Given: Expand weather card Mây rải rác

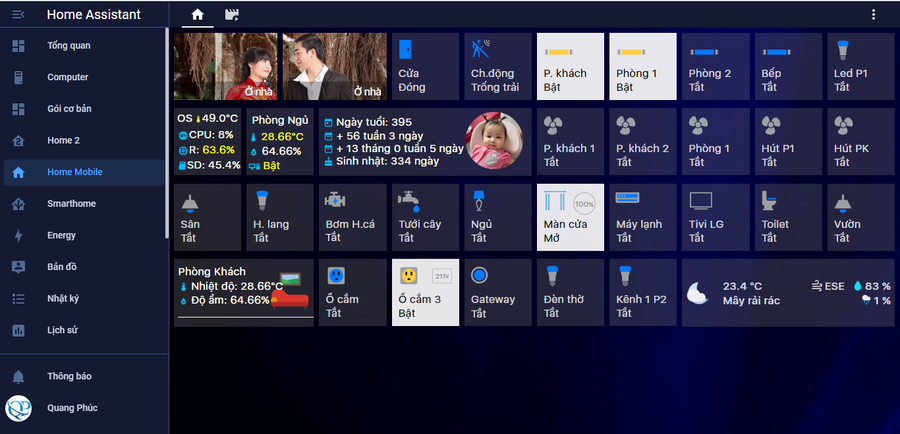Looking at the screenshot, I should pyautogui.click(x=787, y=292).
